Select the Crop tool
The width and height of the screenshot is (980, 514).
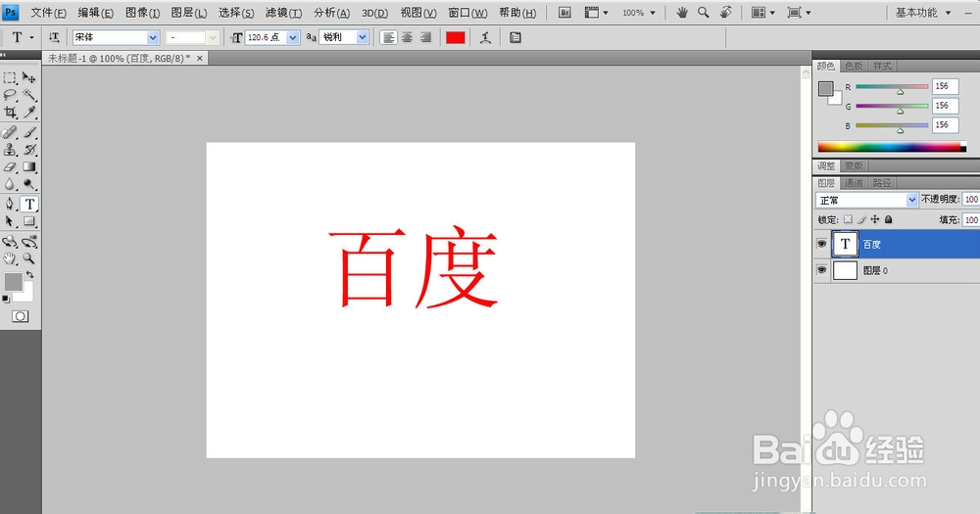pos(10,113)
